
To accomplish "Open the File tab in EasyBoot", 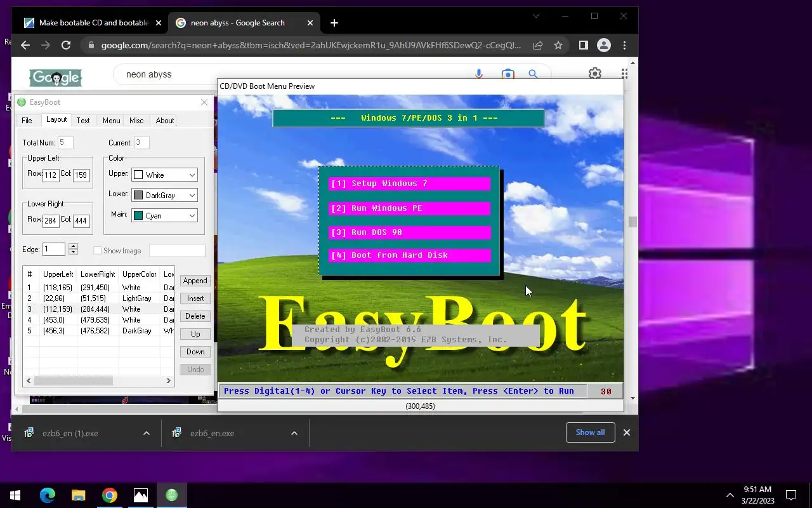I will tap(27, 121).
